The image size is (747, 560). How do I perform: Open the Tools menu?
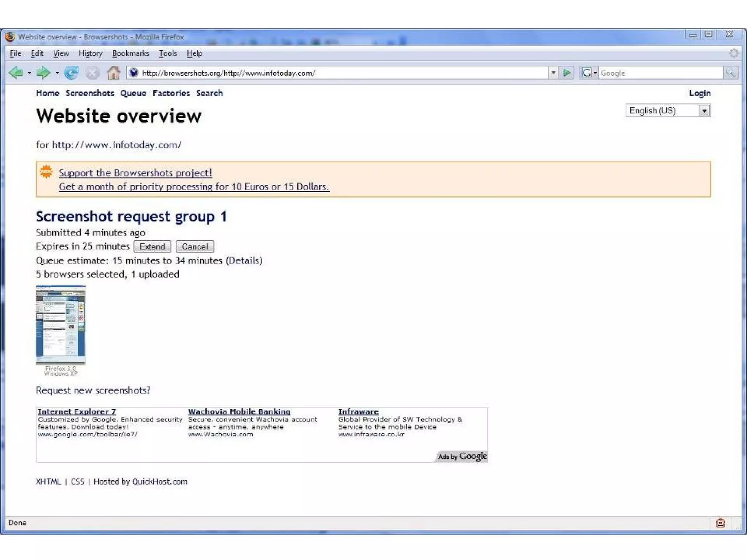167,54
